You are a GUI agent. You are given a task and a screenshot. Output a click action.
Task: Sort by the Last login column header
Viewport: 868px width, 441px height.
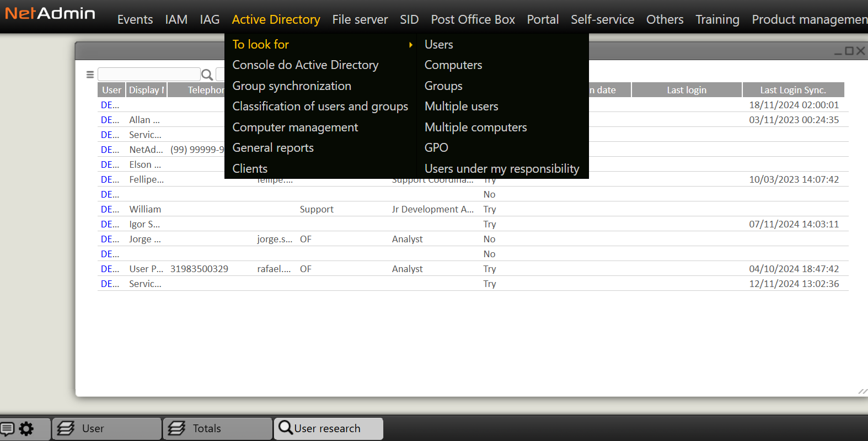pos(687,90)
